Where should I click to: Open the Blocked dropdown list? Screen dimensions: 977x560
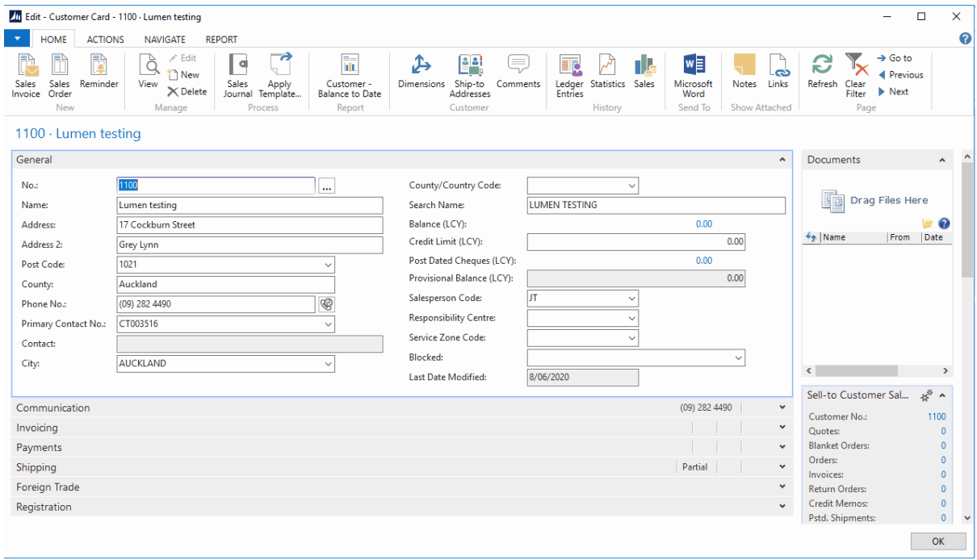[x=738, y=357]
